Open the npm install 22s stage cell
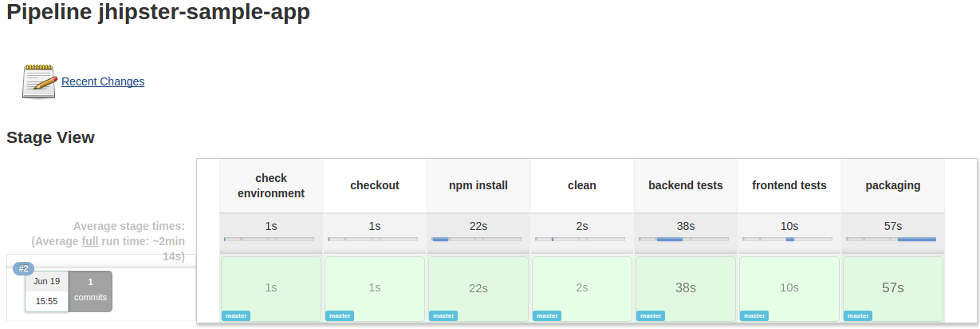This screenshot has height=329, width=980. pos(478,287)
